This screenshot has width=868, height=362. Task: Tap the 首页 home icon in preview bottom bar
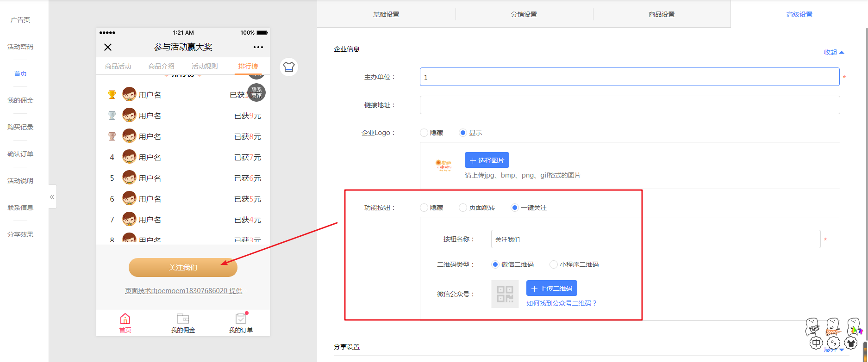click(125, 319)
